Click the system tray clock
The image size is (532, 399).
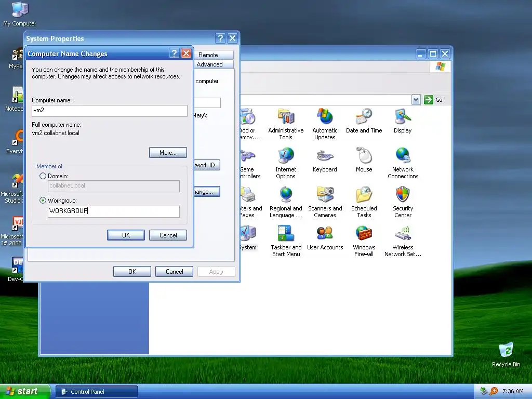point(513,392)
